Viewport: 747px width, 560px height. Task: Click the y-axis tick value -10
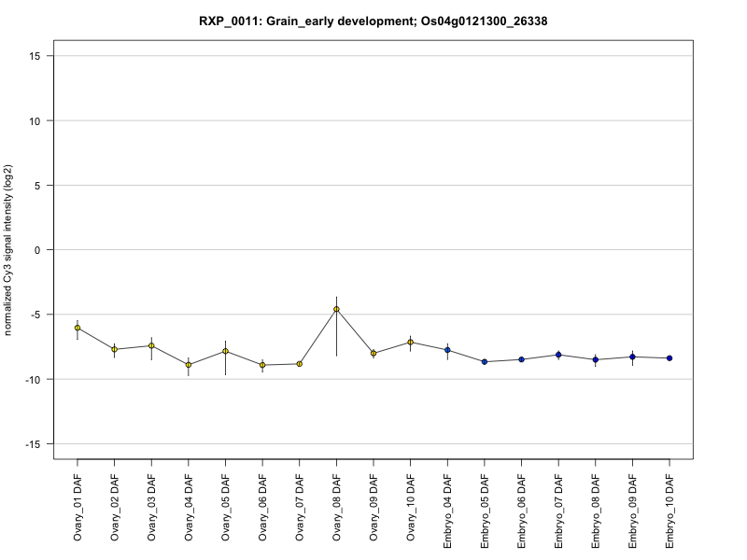coord(33,380)
